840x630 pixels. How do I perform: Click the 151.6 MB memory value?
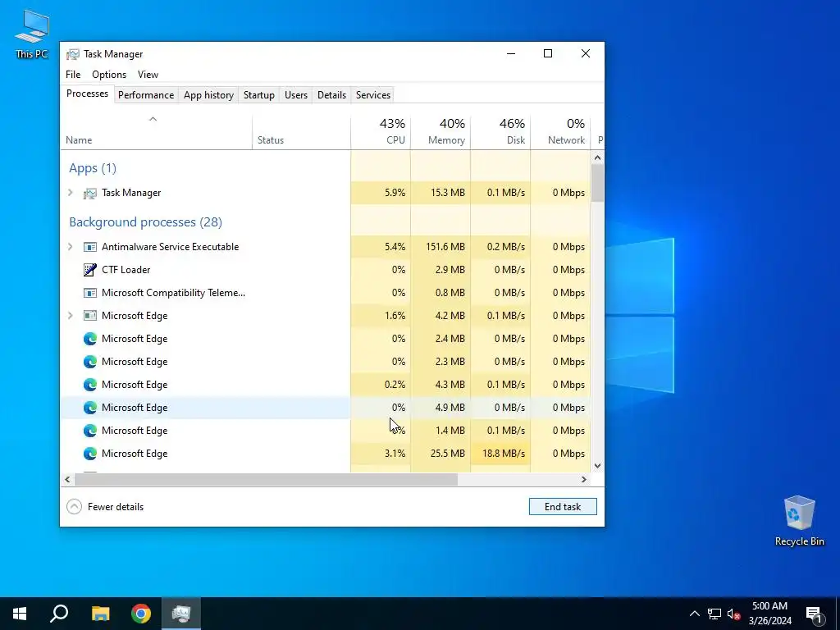pyautogui.click(x=445, y=247)
